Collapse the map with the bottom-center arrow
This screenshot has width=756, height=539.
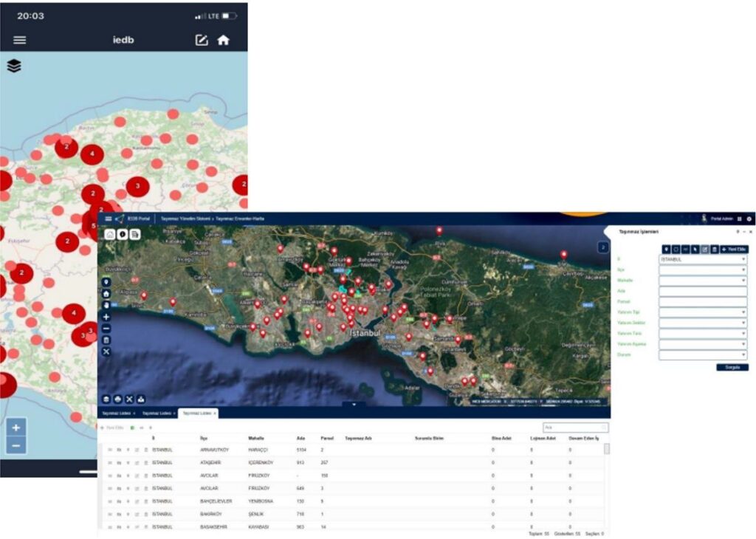(354, 404)
